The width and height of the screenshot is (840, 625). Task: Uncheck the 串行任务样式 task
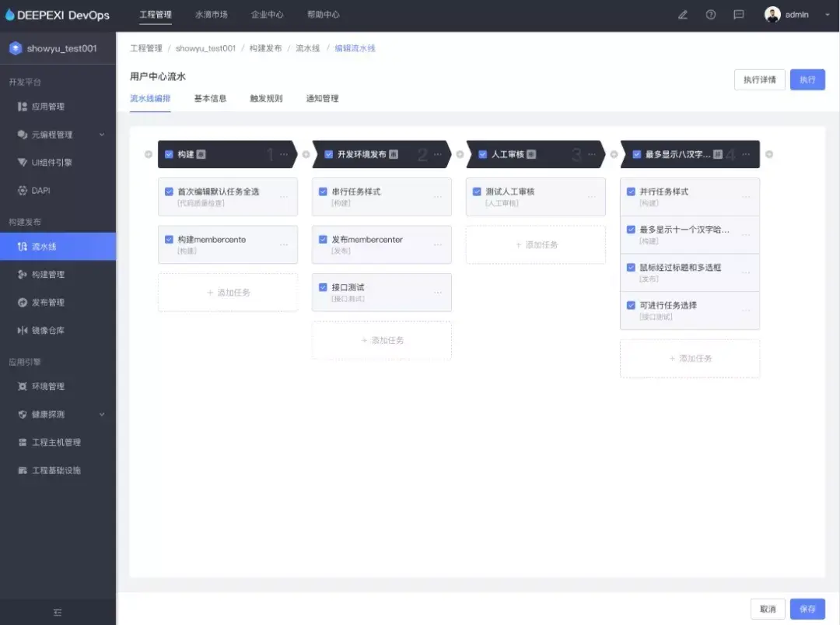[323, 191]
